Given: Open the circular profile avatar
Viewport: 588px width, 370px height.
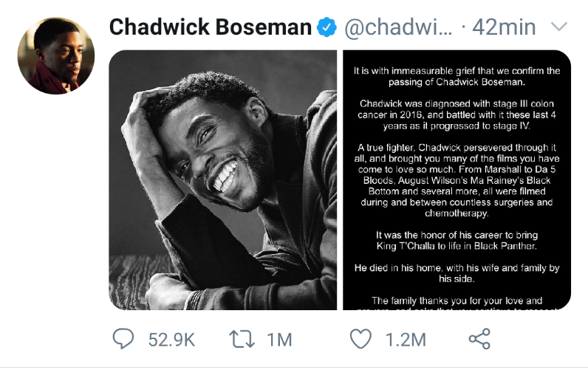Looking at the screenshot, I should tap(55, 56).
